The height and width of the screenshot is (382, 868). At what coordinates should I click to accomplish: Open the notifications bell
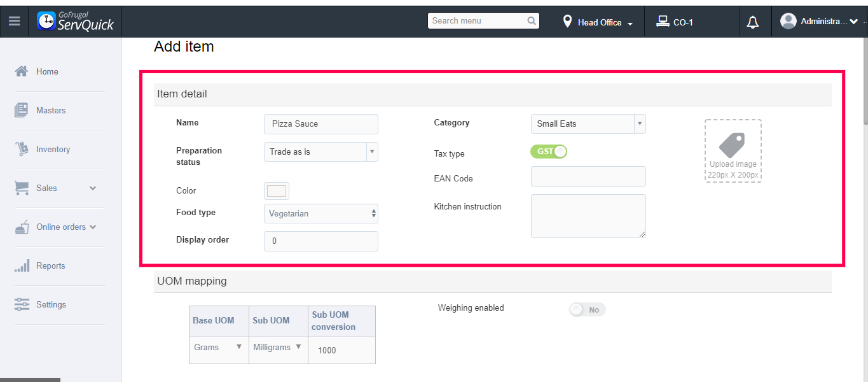[x=753, y=22]
